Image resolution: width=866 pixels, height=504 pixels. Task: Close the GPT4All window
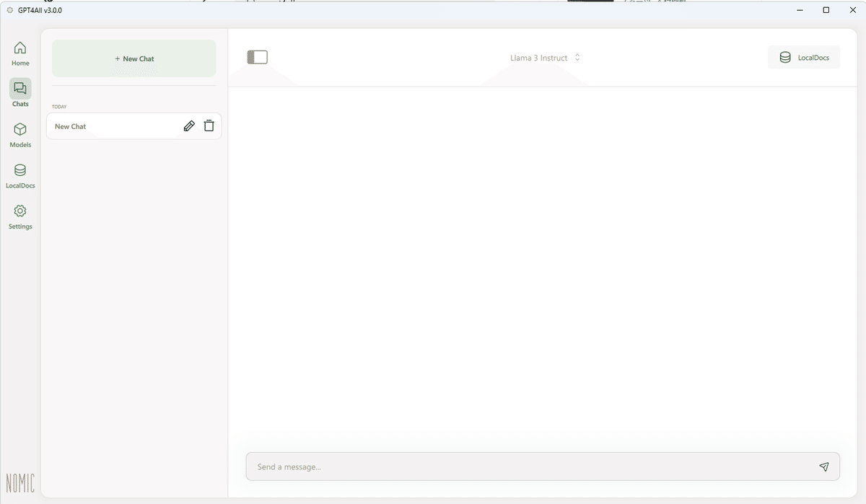[x=852, y=10]
